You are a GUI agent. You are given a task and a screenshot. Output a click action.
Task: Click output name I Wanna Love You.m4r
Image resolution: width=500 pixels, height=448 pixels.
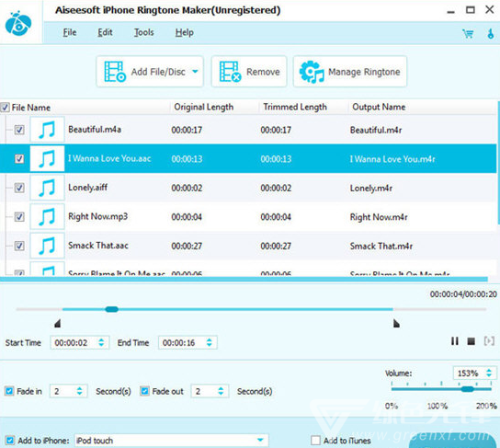(392, 159)
